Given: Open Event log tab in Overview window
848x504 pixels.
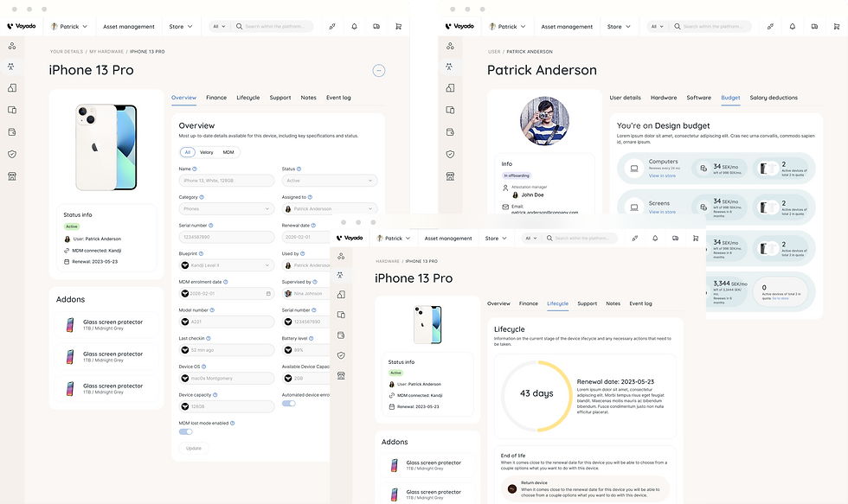Looking at the screenshot, I should click(338, 98).
